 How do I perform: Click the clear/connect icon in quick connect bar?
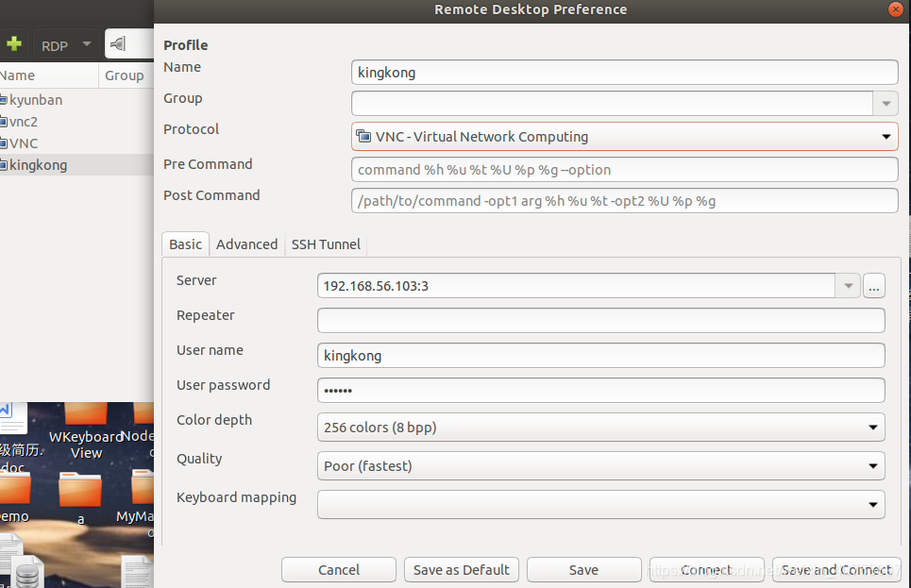click(x=118, y=43)
